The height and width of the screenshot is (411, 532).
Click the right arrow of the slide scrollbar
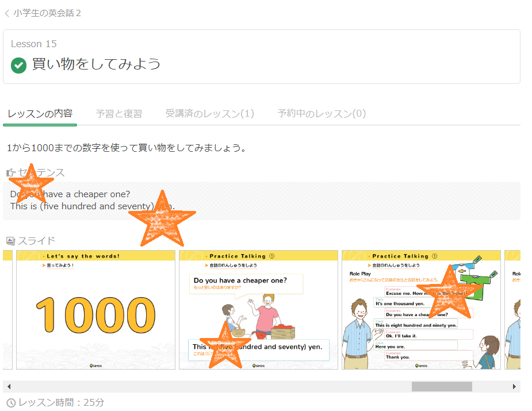[515, 387]
